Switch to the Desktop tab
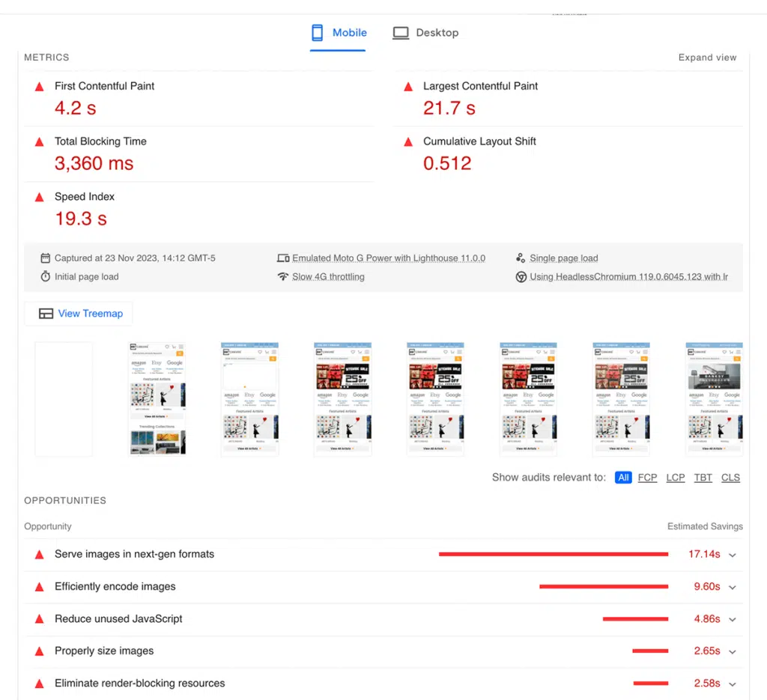 [x=425, y=33]
